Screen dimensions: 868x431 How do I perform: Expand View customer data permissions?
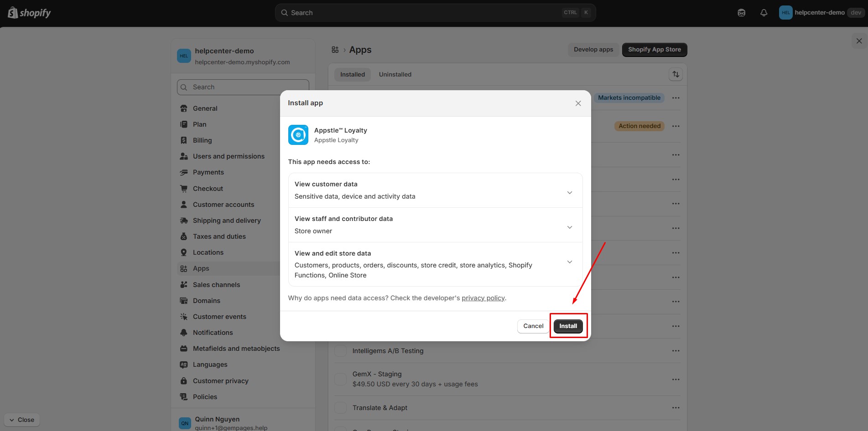coord(569,193)
